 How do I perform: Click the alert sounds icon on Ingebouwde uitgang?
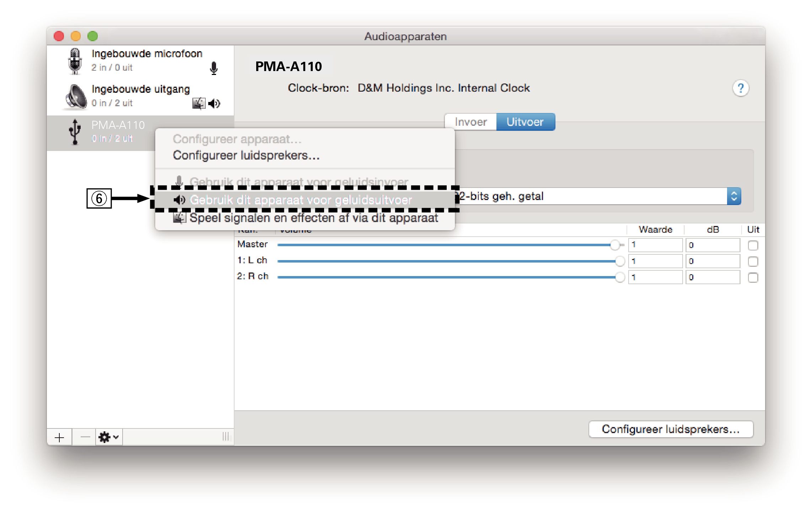[199, 103]
